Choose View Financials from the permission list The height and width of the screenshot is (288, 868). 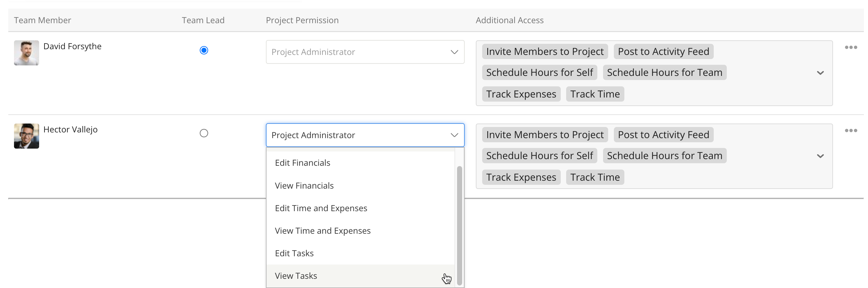pyautogui.click(x=304, y=186)
